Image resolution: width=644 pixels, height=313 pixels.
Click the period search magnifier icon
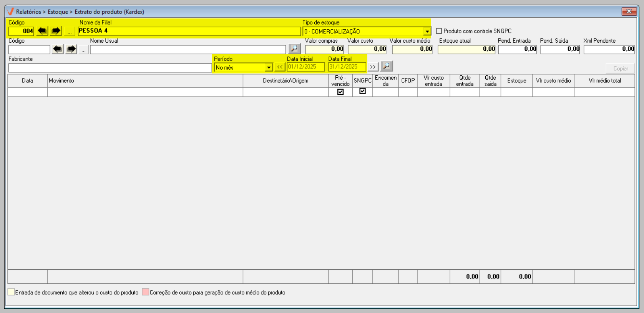(387, 67)
